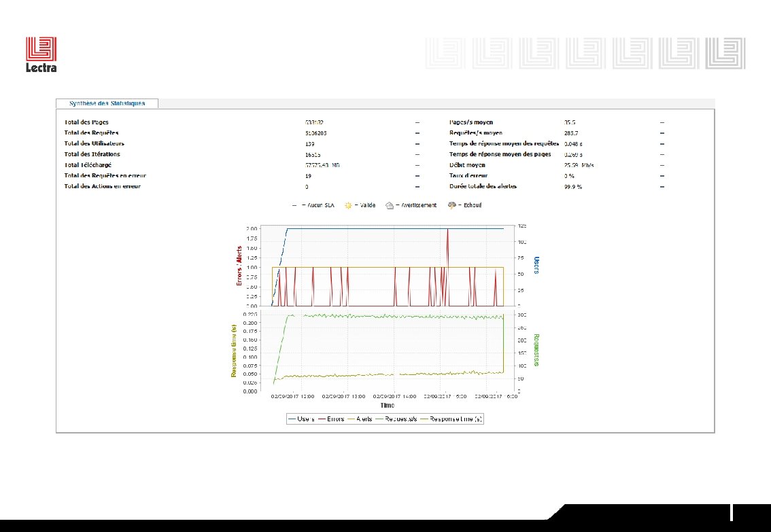Select the Response time (s) legend entry
This screenshot has width=771, height=532.
451,419
